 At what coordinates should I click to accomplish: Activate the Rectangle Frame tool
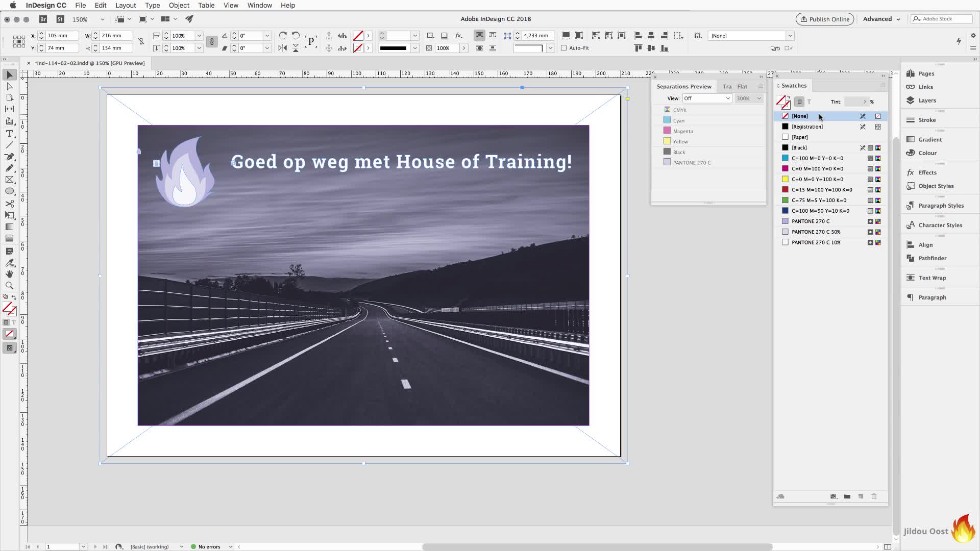coord(9,180)
